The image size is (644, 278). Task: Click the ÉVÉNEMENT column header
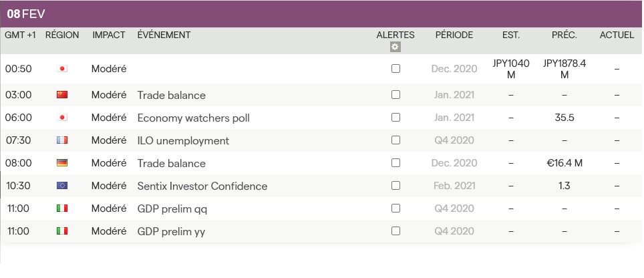click(x=164, y=35)
